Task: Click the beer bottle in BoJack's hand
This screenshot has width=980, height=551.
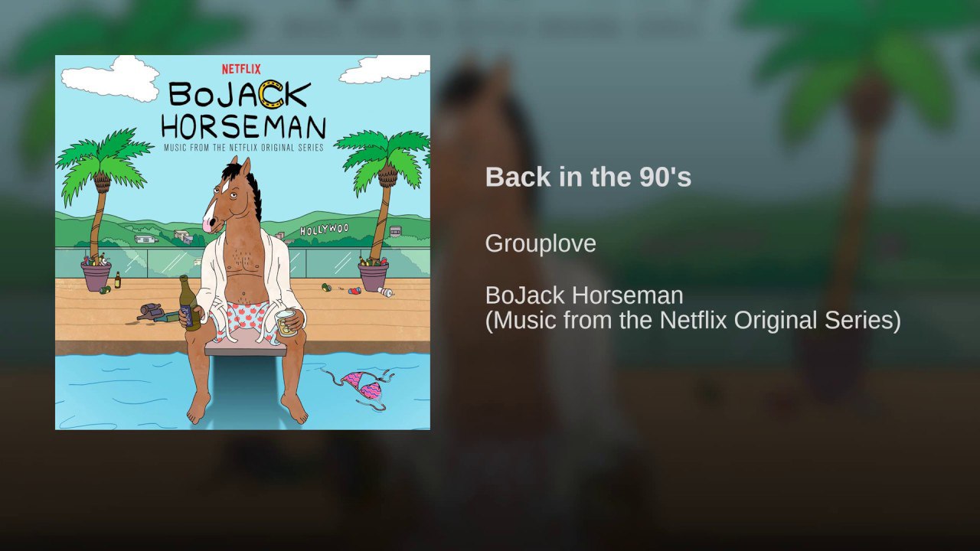Action: coord(188,303)
